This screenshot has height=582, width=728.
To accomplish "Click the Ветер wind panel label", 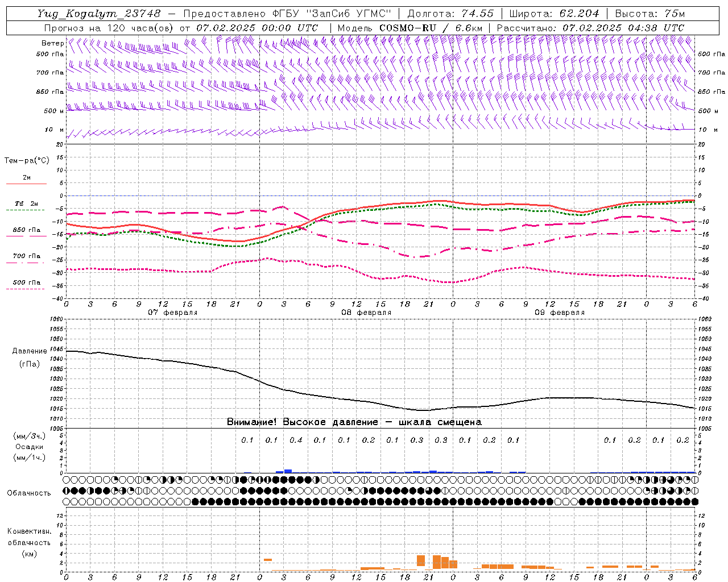I will click(53, 43).
